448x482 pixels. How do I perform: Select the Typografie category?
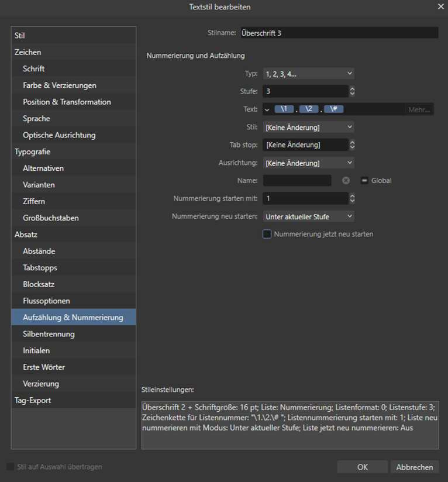74,152
